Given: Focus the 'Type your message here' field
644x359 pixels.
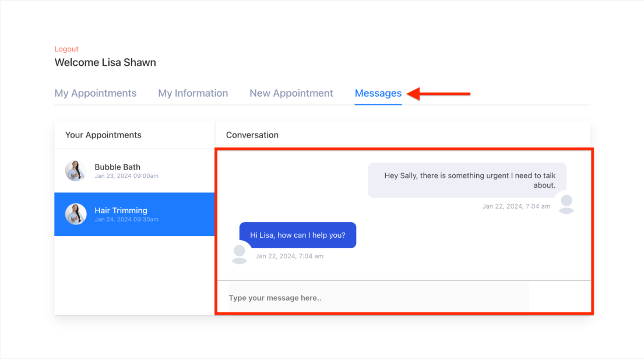Looking at the screenshot, I should point(378,298).
